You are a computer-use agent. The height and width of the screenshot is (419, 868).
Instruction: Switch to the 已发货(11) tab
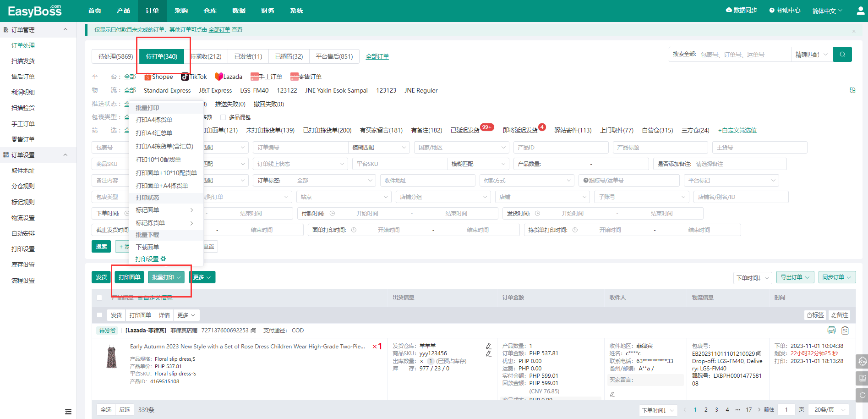(248, 56)
